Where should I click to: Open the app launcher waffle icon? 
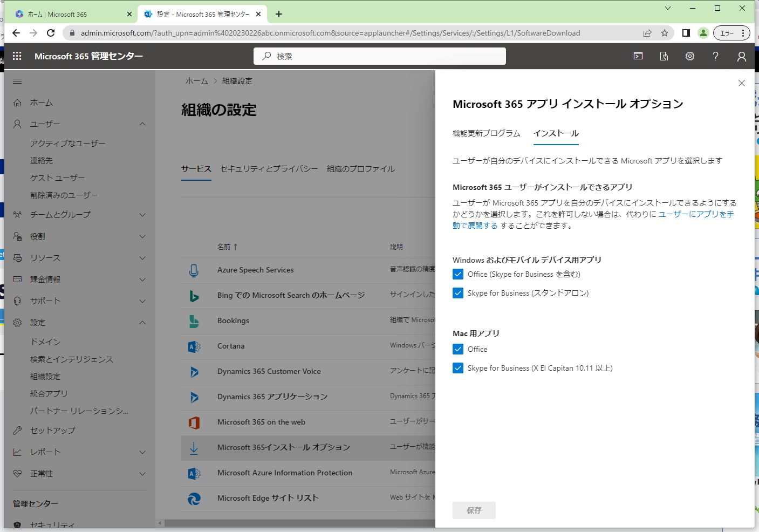(17, 56)
